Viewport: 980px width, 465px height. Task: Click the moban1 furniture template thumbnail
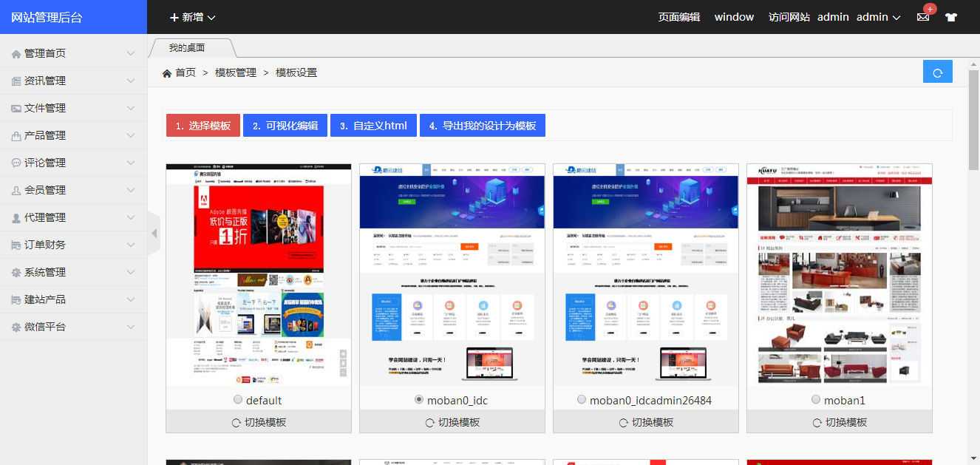[x=839, y=274]
